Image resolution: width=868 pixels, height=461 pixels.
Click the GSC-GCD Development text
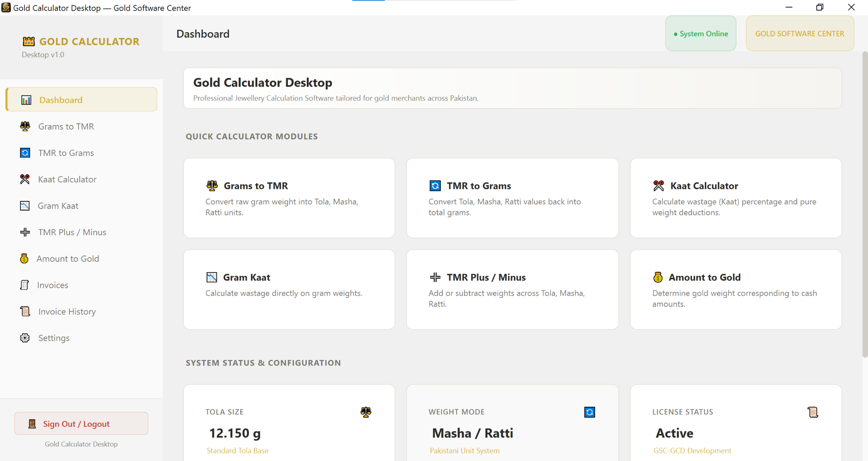pyautogui.click(x=692, y=451)
